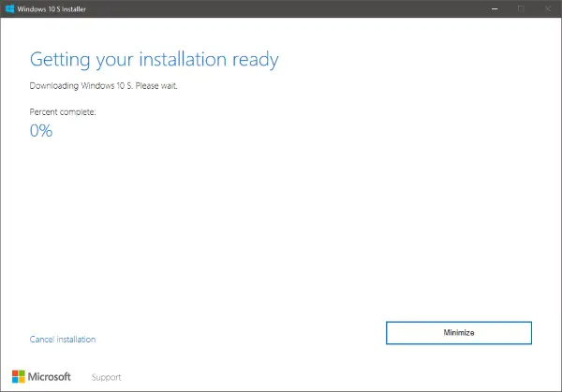This screenshot has width=562, height=392.
Task: Click the 'Windows 10 S Installer' window title
Action: coord(52,9)
